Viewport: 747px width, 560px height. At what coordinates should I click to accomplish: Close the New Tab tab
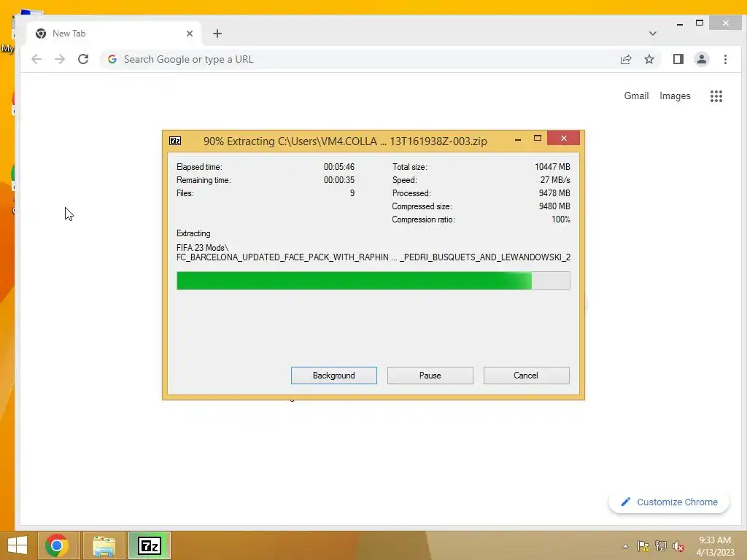[190, 34]
